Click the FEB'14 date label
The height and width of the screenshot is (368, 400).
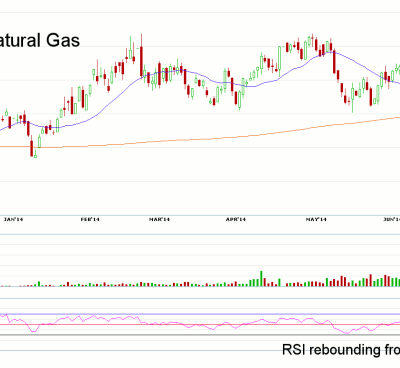coord(90,219)
